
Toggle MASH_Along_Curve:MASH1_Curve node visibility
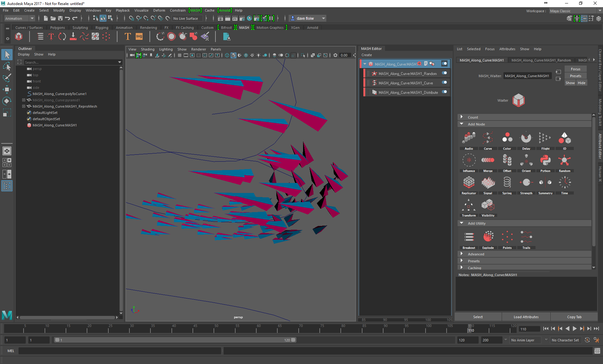445,83
